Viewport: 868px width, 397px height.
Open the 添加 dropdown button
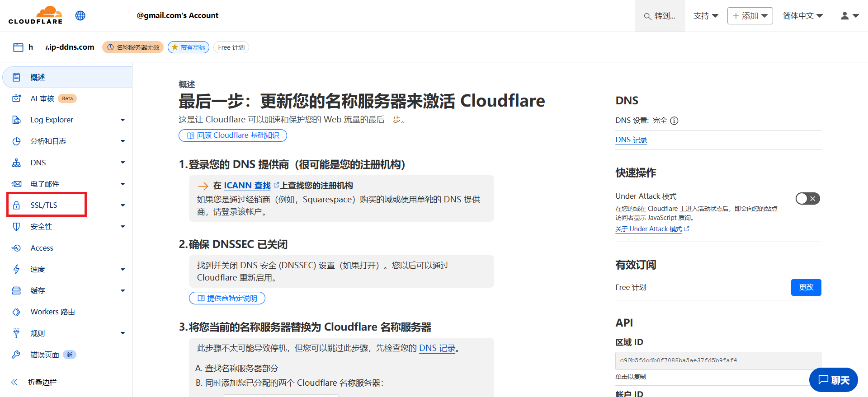pyautogui.click(x=750, y=16)
